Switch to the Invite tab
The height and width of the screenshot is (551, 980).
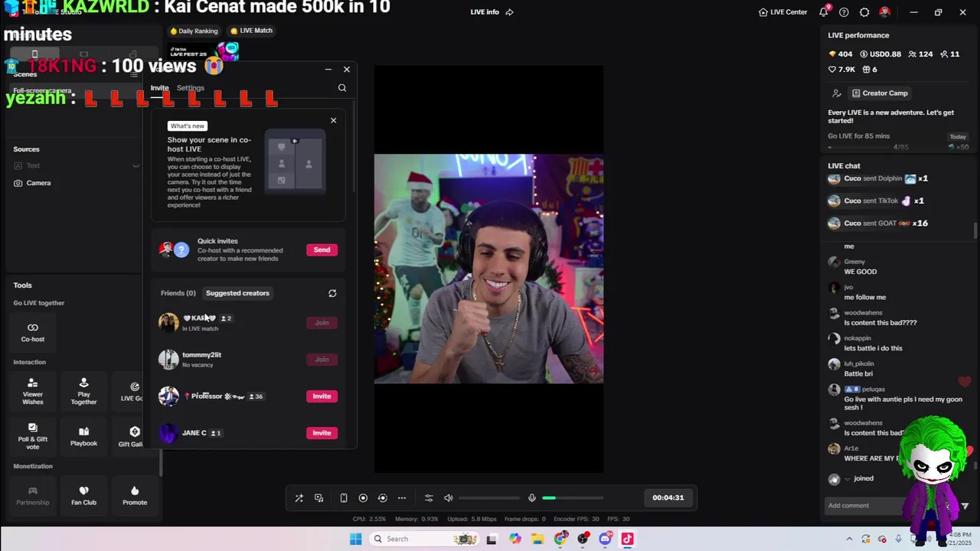159,88
